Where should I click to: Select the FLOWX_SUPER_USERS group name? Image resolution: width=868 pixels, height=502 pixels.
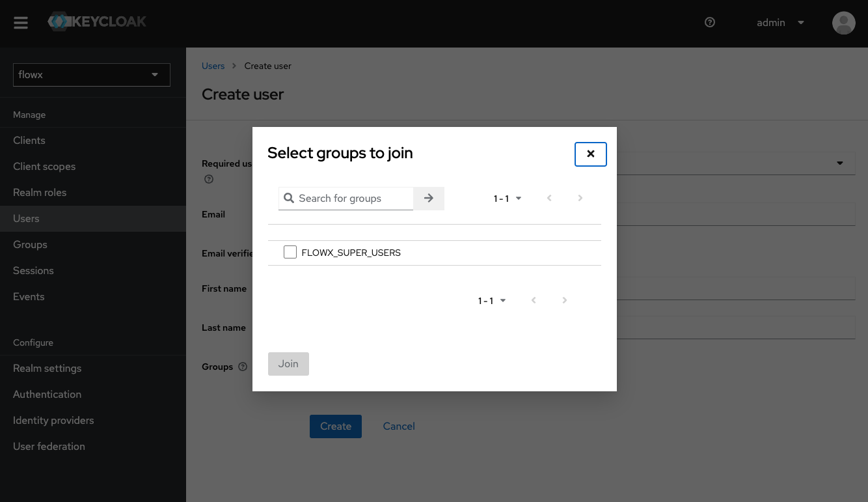pos(351,253)
